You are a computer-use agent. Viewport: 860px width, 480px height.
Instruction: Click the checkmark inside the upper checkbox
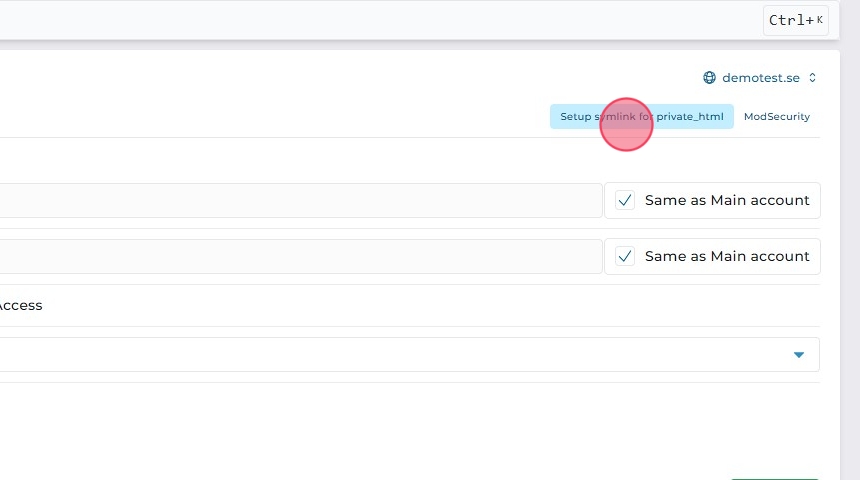coord(625,200)
